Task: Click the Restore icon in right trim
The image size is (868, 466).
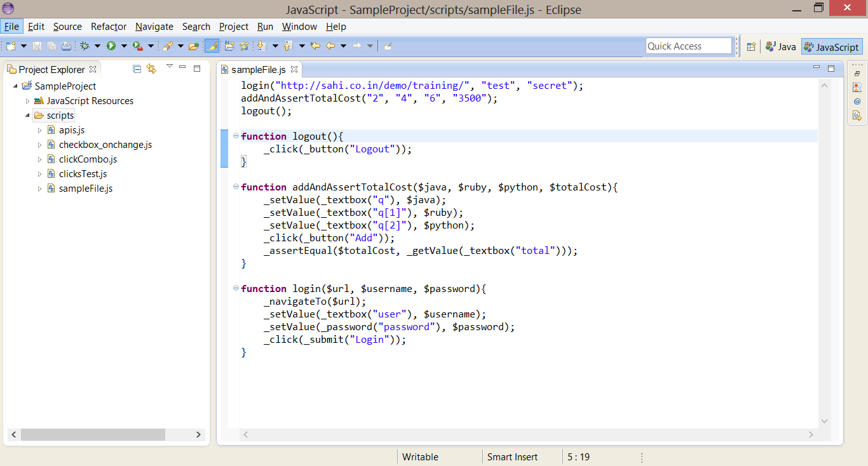Action: (857, 74)
